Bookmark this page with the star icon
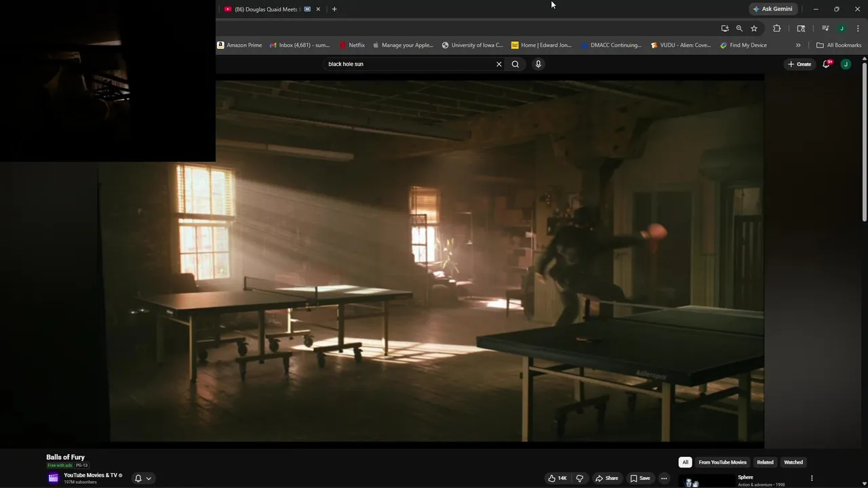The image size is (868, 488). (x=753, y=28)
